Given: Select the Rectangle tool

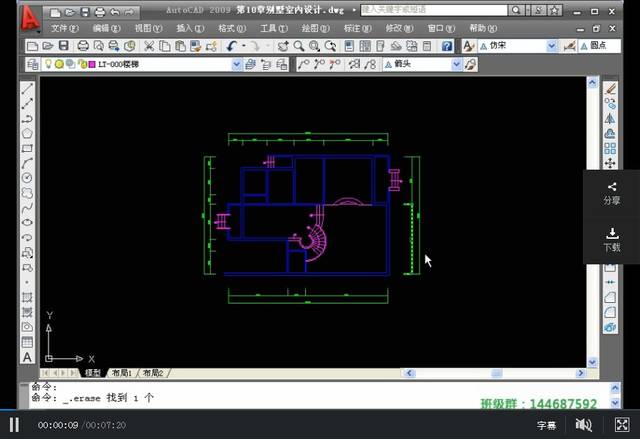Looking at the screenshot, I should [x=27, y=148].
